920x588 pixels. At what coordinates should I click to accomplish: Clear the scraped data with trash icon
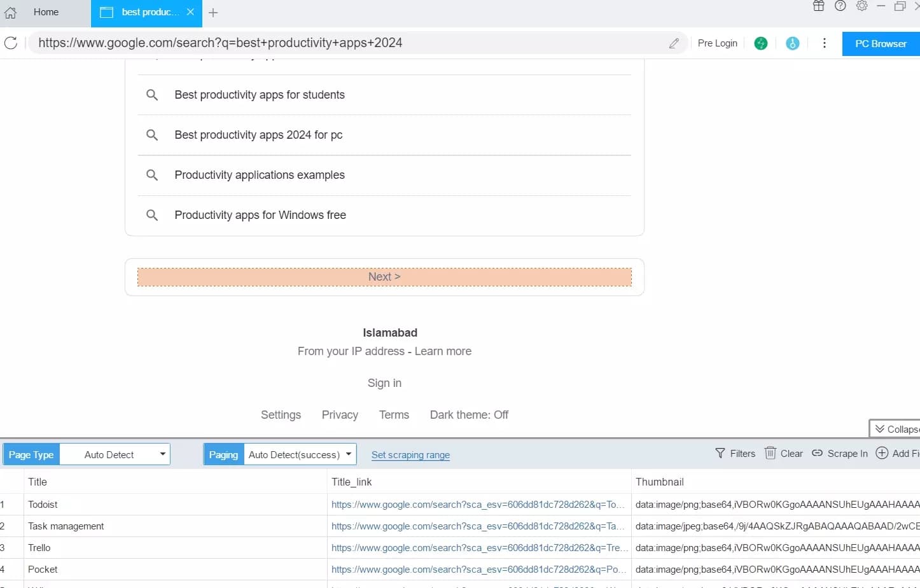[783, 454]
